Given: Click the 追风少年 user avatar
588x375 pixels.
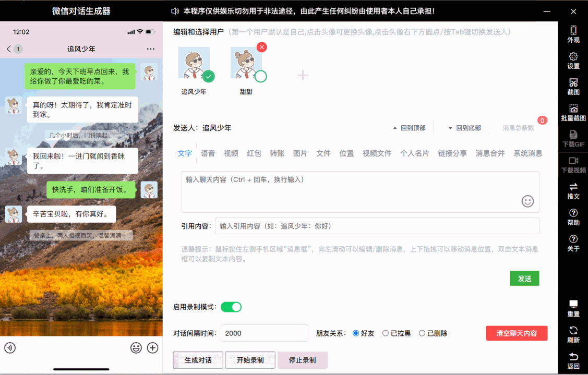Looking at the screenshot, I should click(x=194, y=63).
